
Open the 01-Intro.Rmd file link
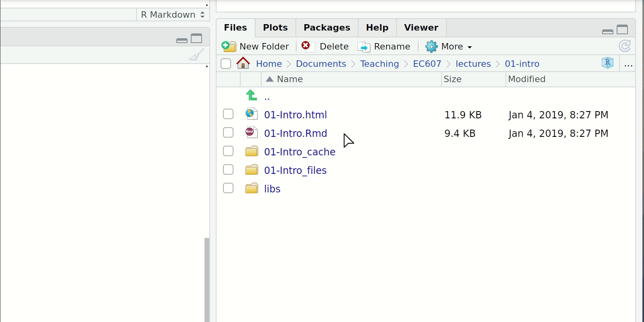coord(295,133)
